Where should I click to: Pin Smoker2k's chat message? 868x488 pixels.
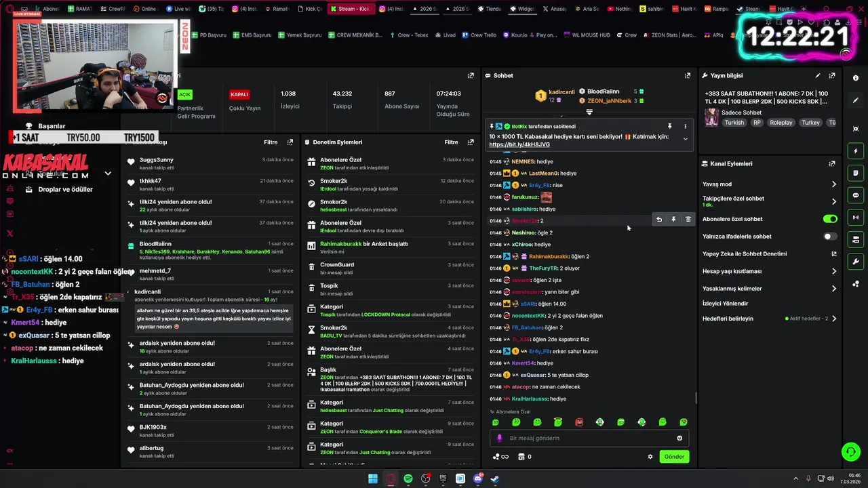point(673,220)
